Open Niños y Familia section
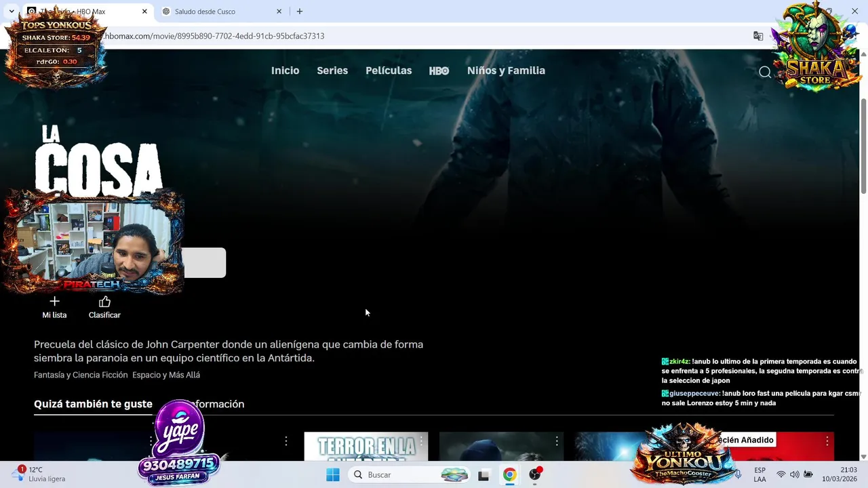The image size is (868, 488). (x=506, y=70)
